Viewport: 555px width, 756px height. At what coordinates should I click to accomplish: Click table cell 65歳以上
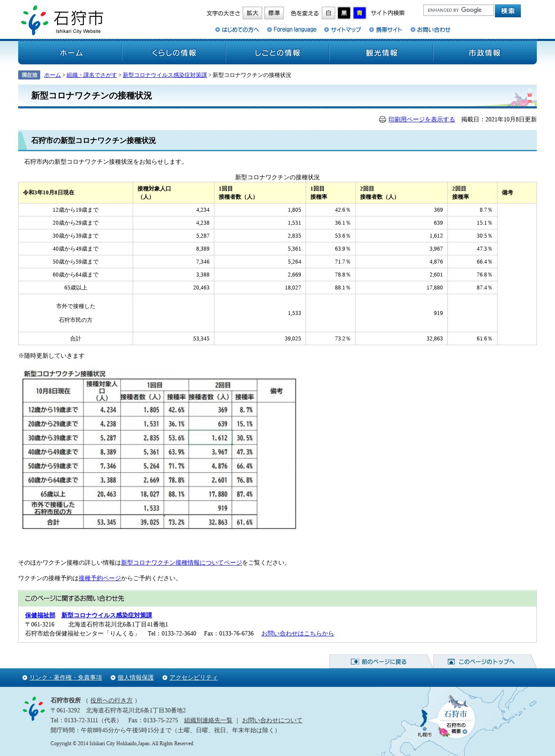[76, 288]
